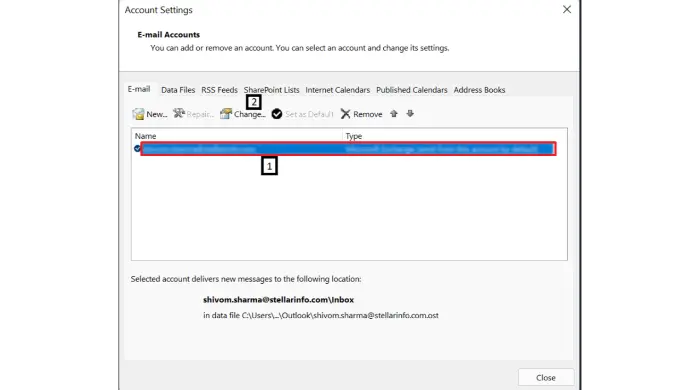Click the shivom.sharma@stellarinfo.com\Inbox text

coord(279,300)
